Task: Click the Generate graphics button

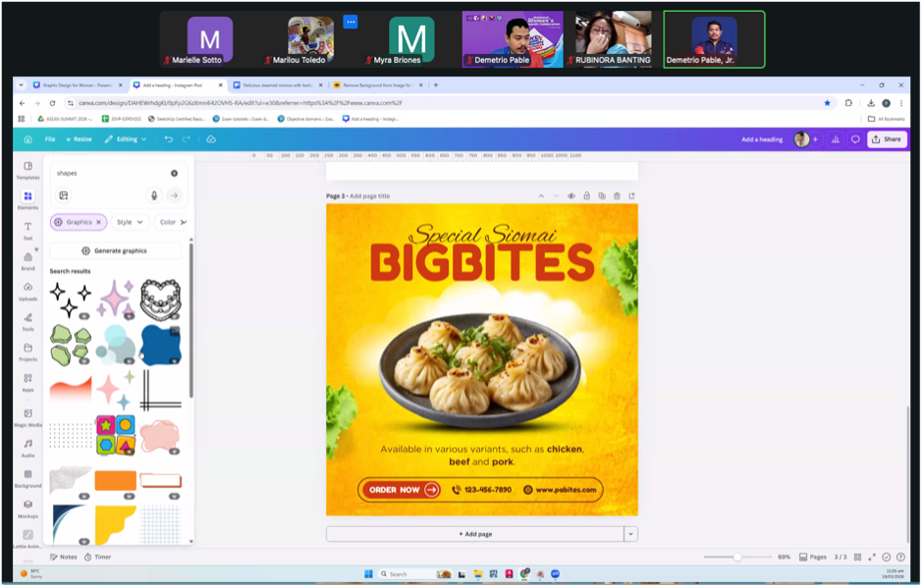Action: [x=115, y=250]
